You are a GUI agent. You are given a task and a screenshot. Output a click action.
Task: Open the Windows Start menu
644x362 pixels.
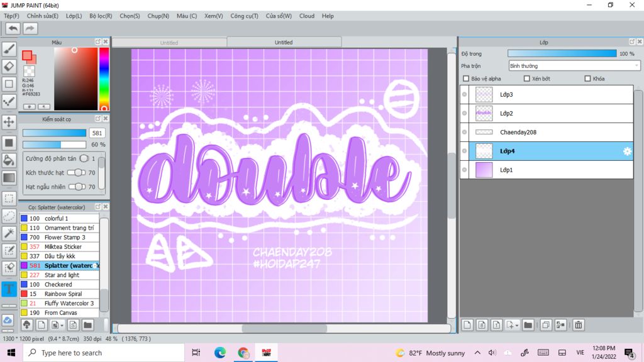click(x=11, y=353)
